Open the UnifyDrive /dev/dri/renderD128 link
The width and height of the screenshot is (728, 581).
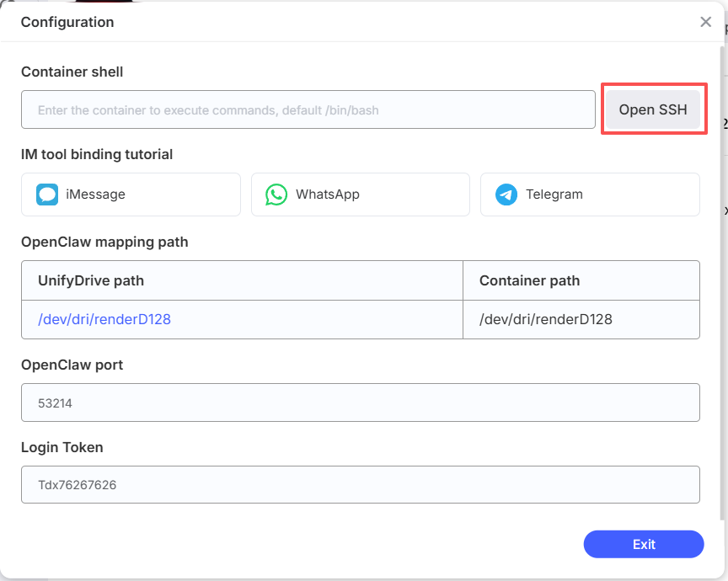(x=104, y=319)
